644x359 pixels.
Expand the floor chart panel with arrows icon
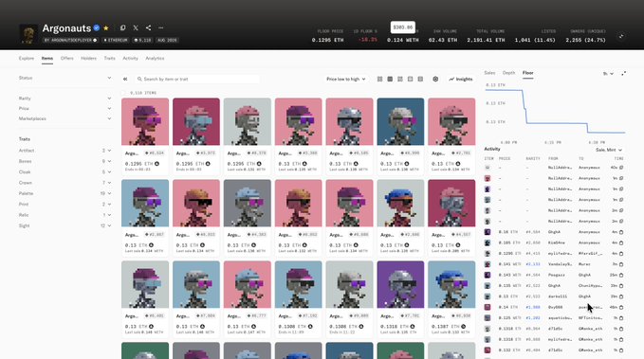[623, 74]
